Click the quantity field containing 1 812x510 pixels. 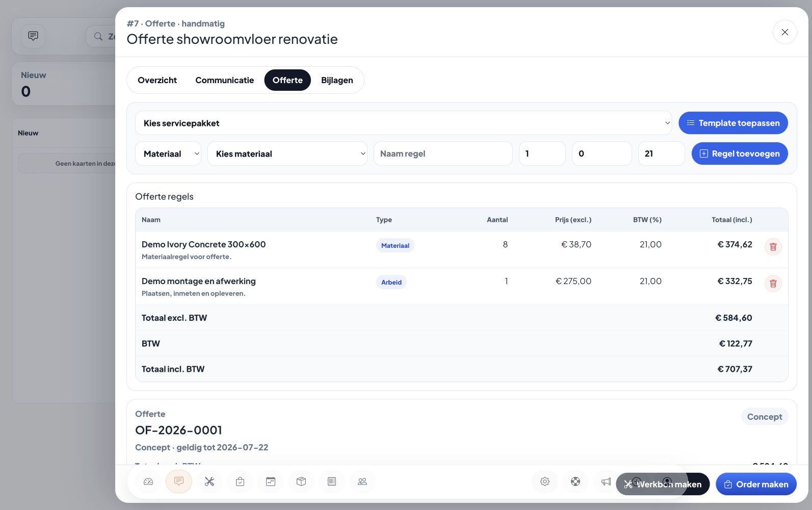point(542,154)
